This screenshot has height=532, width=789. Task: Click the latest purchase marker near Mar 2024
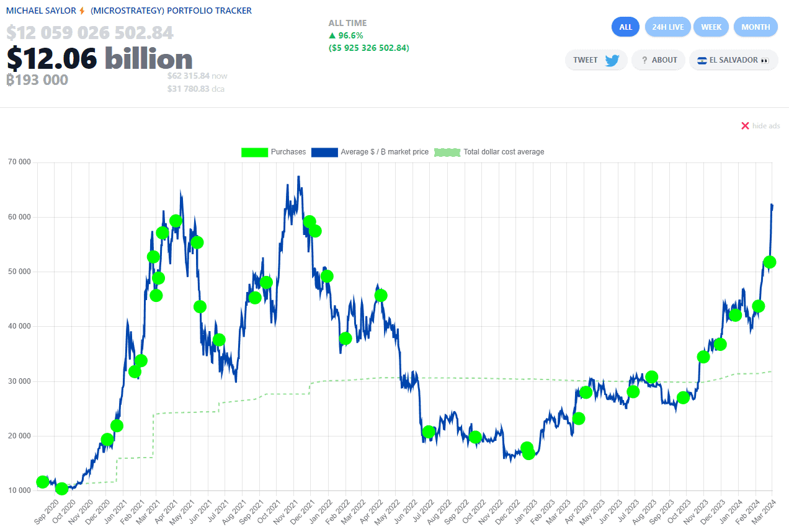[x=770, y=262]
